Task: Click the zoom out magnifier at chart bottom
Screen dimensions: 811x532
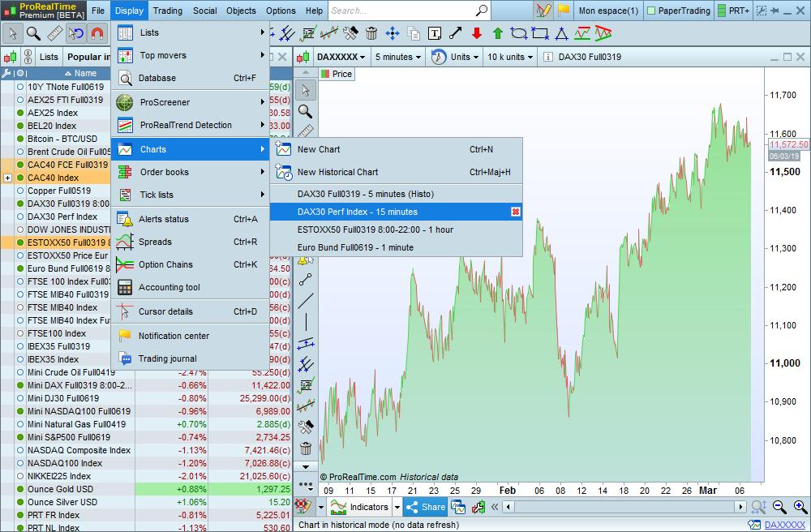Action: pos(779,507)
